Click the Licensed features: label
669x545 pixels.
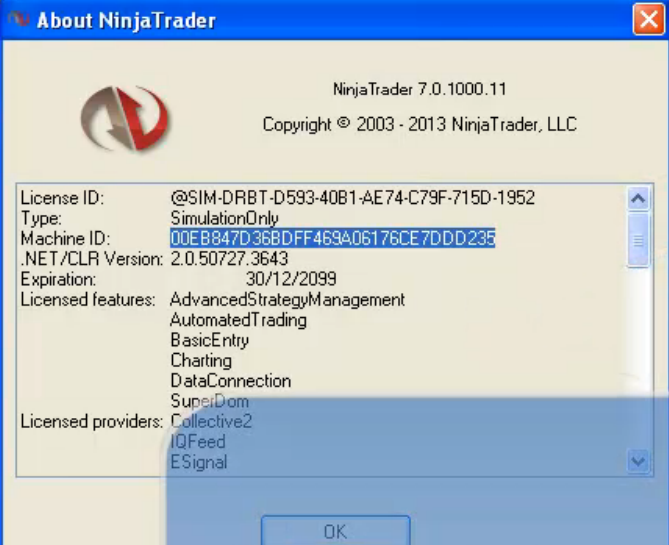coord(88,300)
